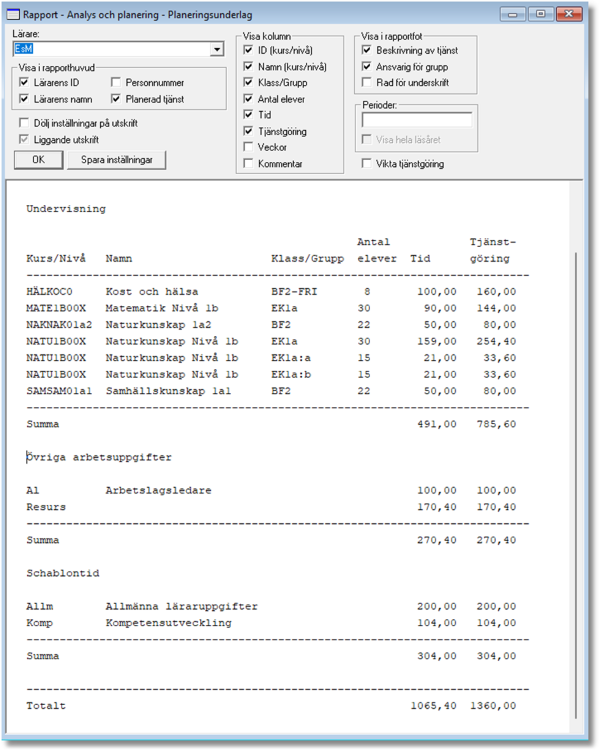Toggle the Klass/Grupp column checkbox
This screenshot has width=600, height=752.
click(249, 83)
